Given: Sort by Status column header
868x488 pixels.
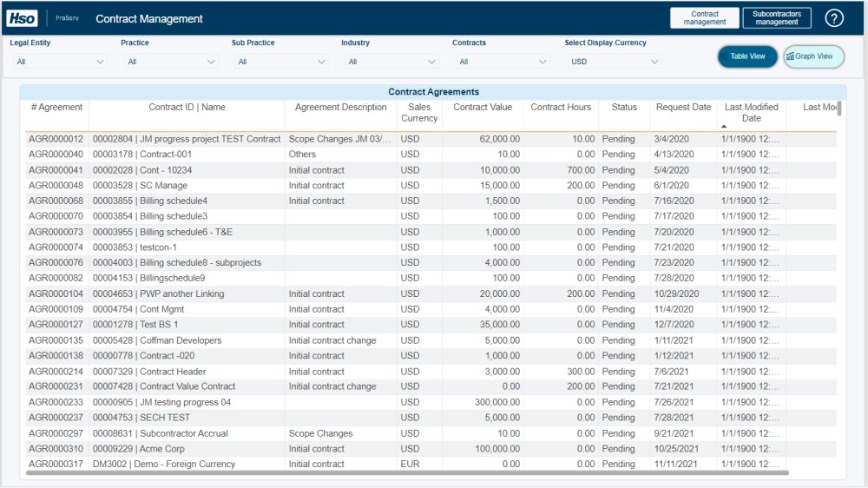Looking at the screenshot, I should point(624,108).
